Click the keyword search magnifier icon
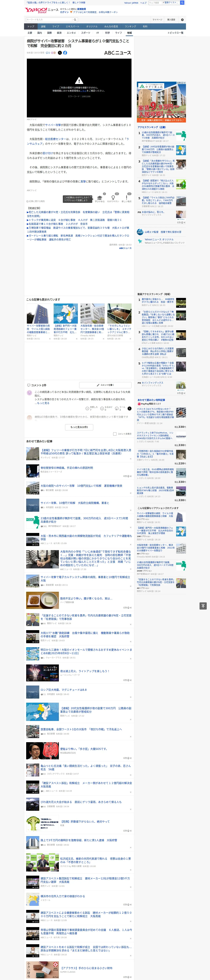Screen dimensions: 210x980 [75, 20]
